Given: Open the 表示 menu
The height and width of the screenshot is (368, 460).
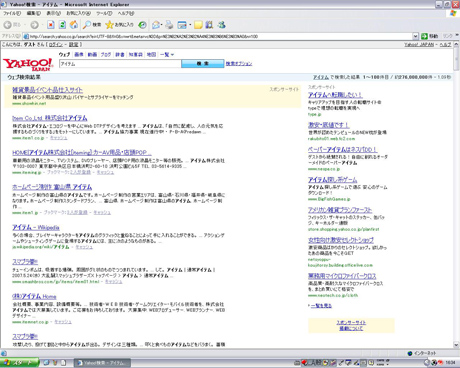Looking at the screenshot, I should click(53, 13).
